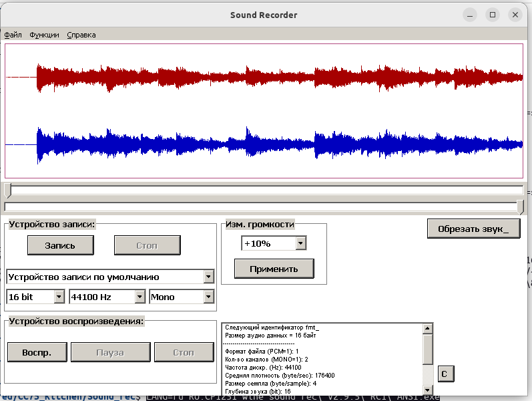532x401 pixels.
Task: Click the red upper-channel waveform
Action: pos(264,78)
